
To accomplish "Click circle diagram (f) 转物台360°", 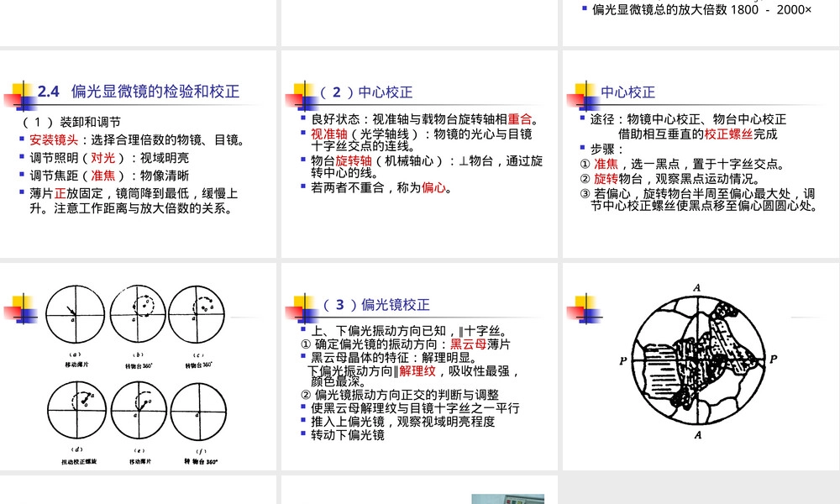I will click(198, 412).
